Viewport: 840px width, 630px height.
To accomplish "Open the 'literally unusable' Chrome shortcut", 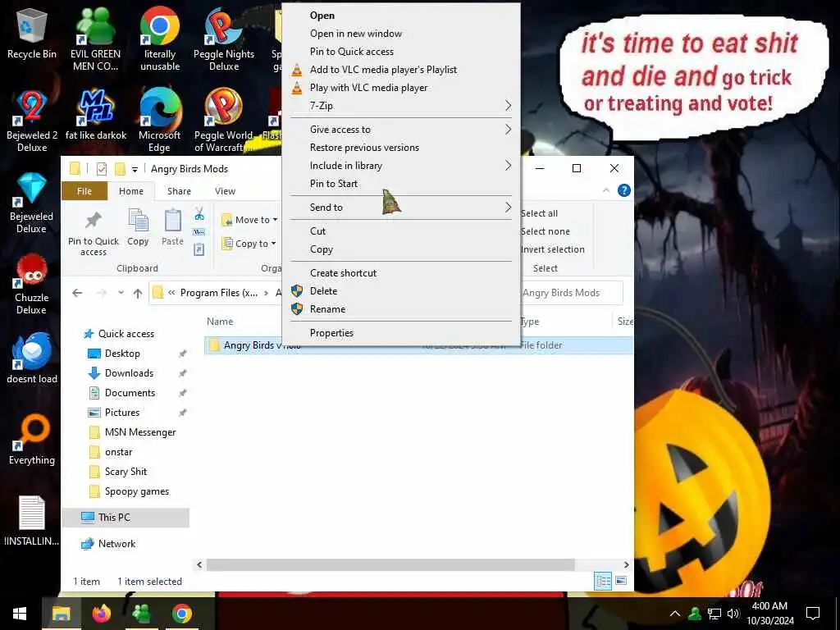I will point(160,38).
